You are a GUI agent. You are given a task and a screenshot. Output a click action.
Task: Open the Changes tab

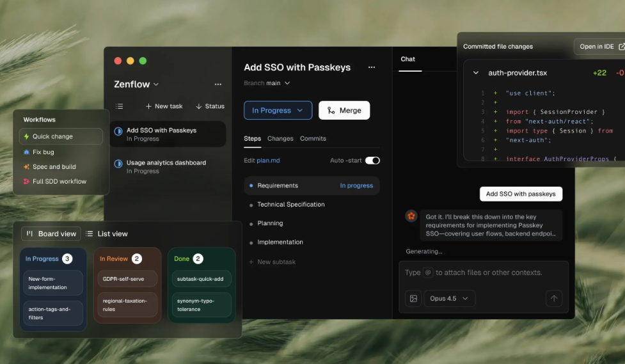280,139
